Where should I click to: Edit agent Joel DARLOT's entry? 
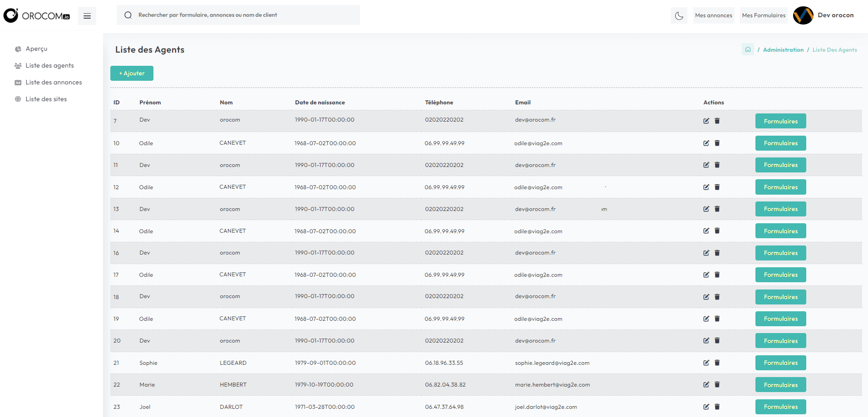tap(706, 407)
